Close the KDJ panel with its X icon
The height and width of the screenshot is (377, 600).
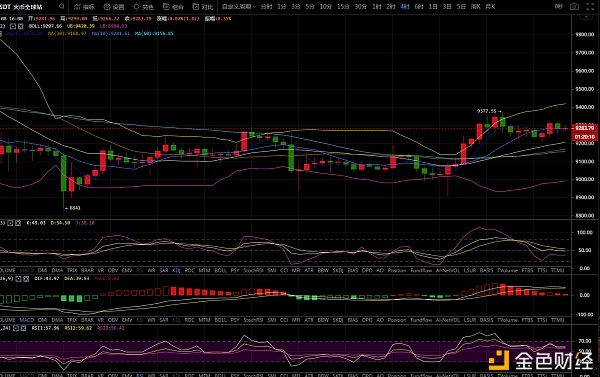pos(18,223)
